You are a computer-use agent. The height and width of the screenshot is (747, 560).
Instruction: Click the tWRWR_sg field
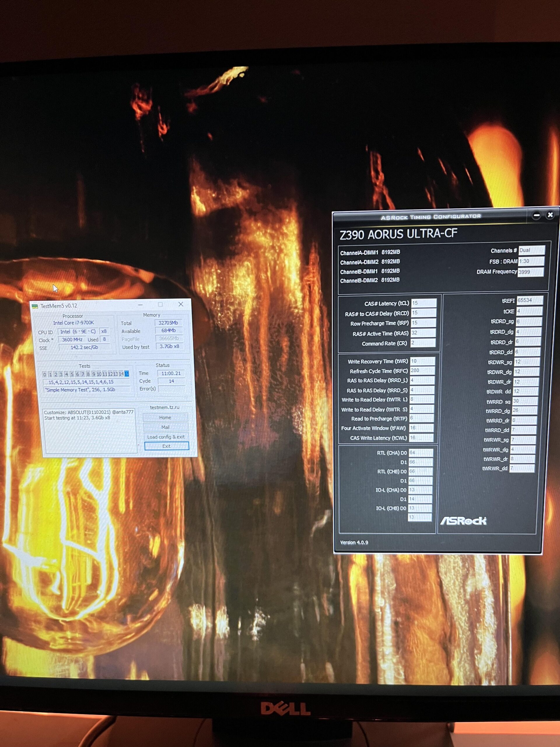click(523, 440)
